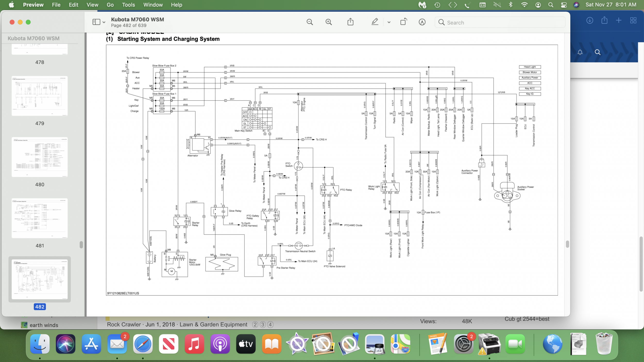
Task: Open Books from the Dock
Action: pyautogui.click(x=272, y=344)
